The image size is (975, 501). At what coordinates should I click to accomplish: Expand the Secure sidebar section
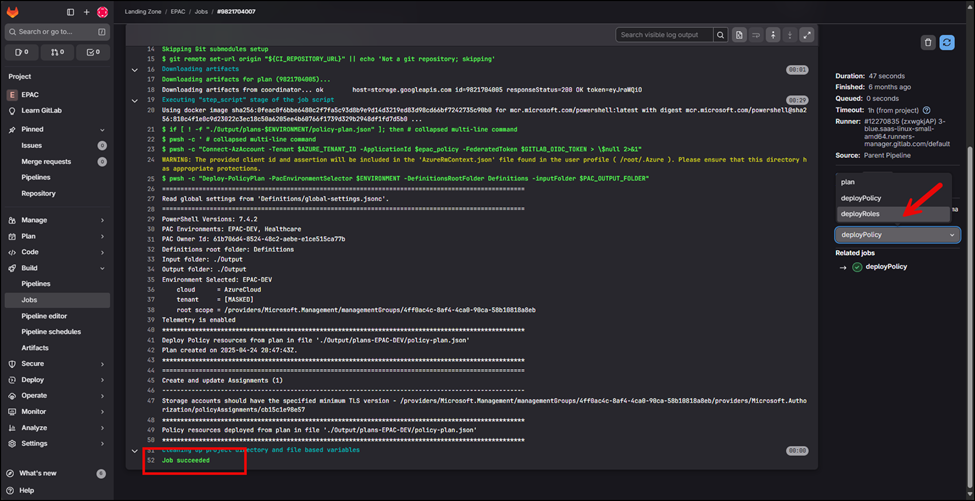coord(57,364)
